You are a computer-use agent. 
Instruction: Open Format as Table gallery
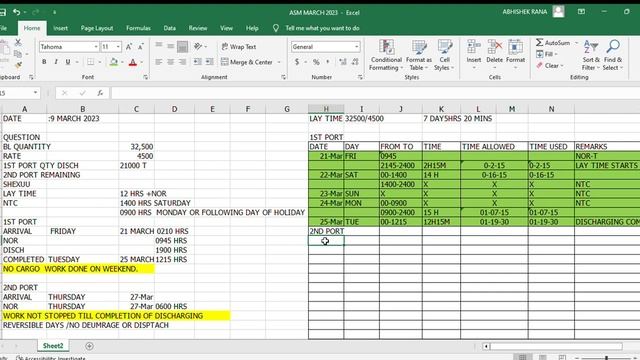coord(418,55)
